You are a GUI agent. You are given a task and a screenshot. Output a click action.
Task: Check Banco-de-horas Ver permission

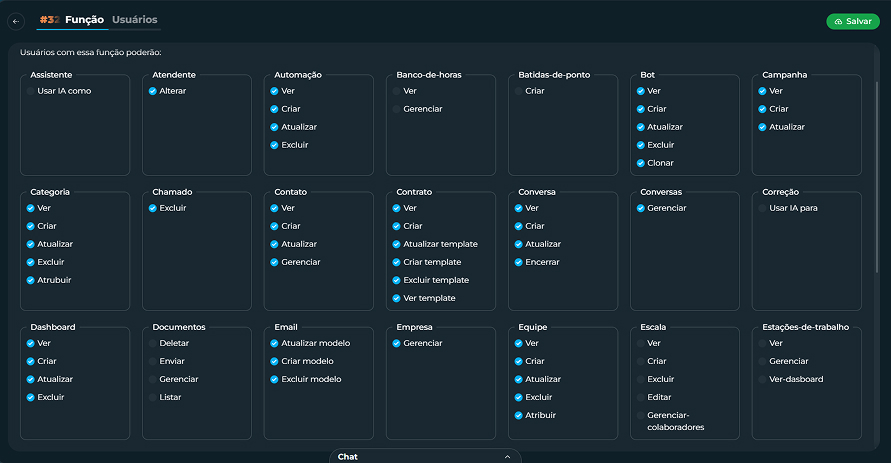(x=397, y=91)
